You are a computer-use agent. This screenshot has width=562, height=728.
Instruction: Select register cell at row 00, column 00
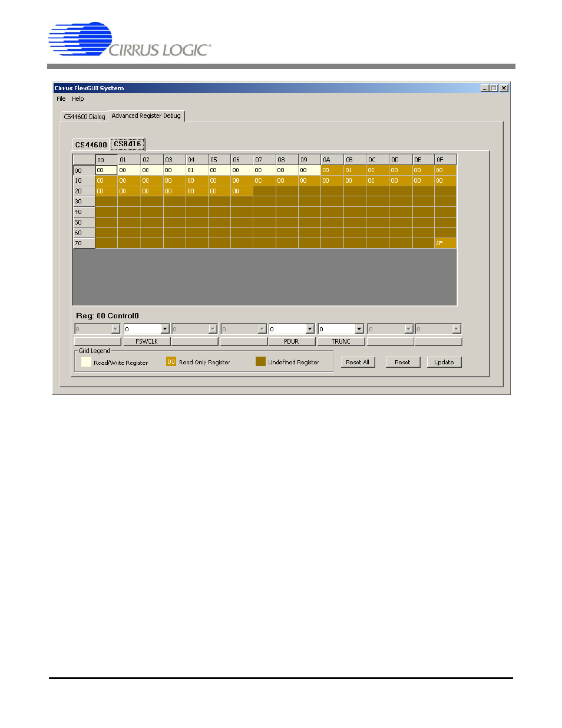(x=107, y=170)
